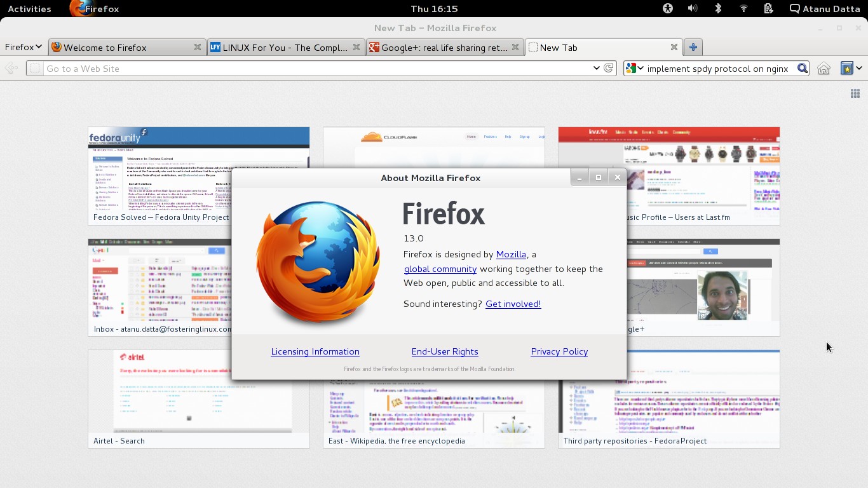Click the Home icon in the toolbar
Viewport: 868px width, 488px height.
pos(824,69)
